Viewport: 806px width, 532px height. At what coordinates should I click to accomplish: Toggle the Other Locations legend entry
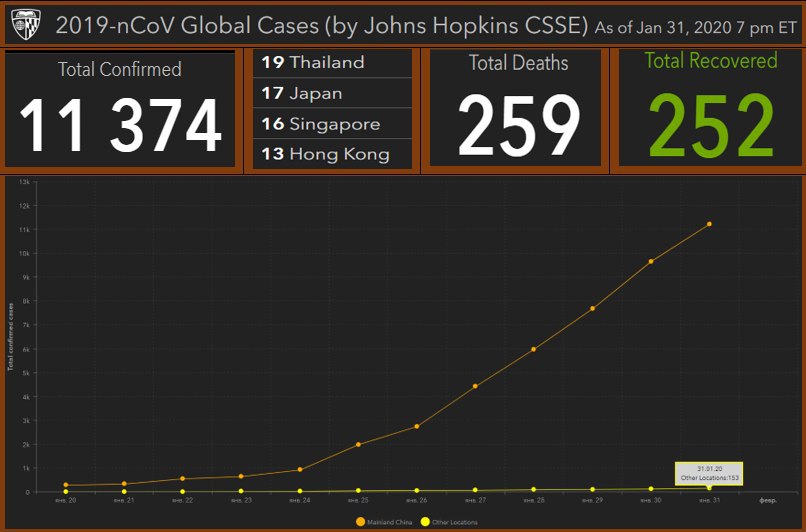(449, 522)
